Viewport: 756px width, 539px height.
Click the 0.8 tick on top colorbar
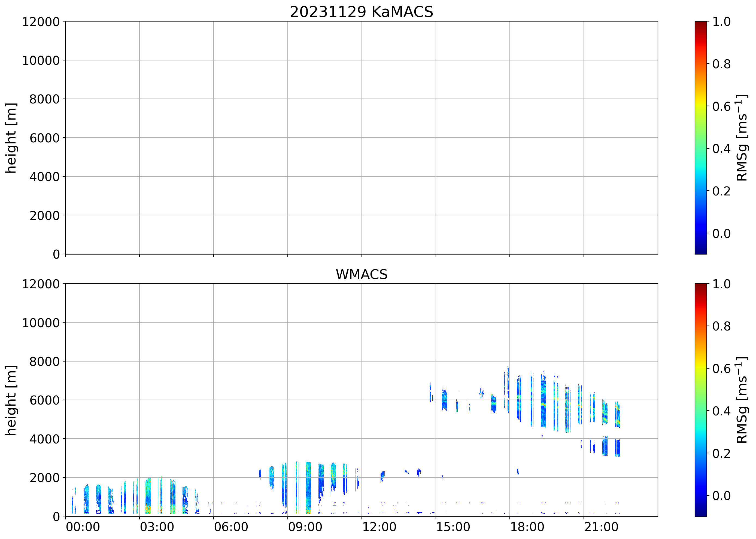[721, 64]
